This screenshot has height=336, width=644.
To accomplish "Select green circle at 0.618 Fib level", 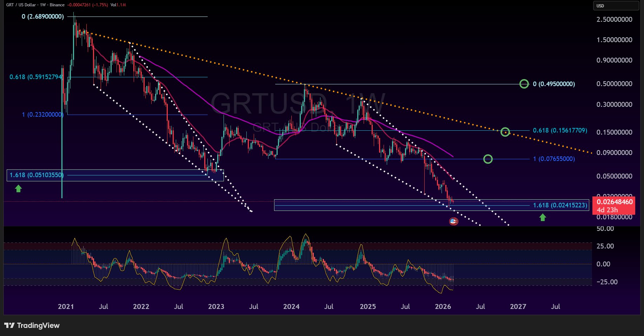I will point(505,132).
